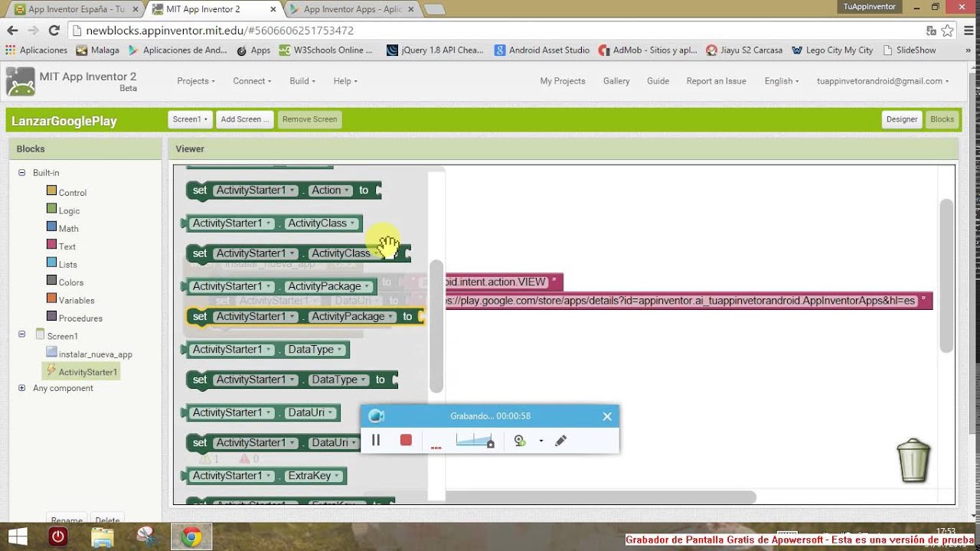
Task: Bookmark this page with the star
Action: tap(947, 31)
